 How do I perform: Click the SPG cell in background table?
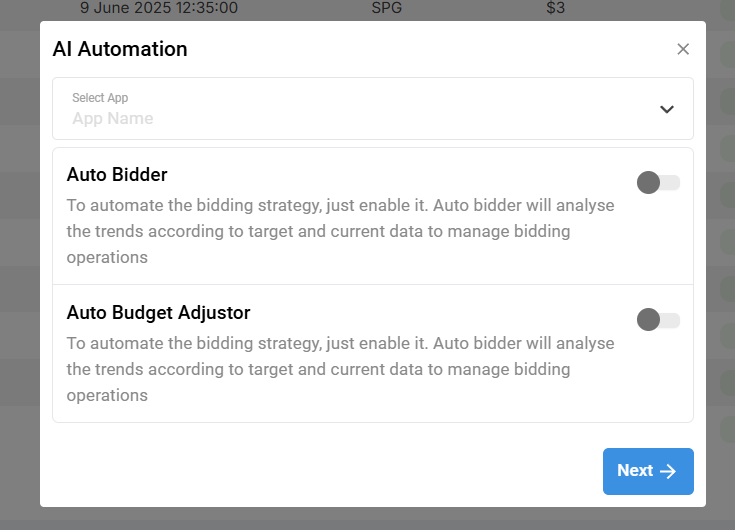click(386, 7)
